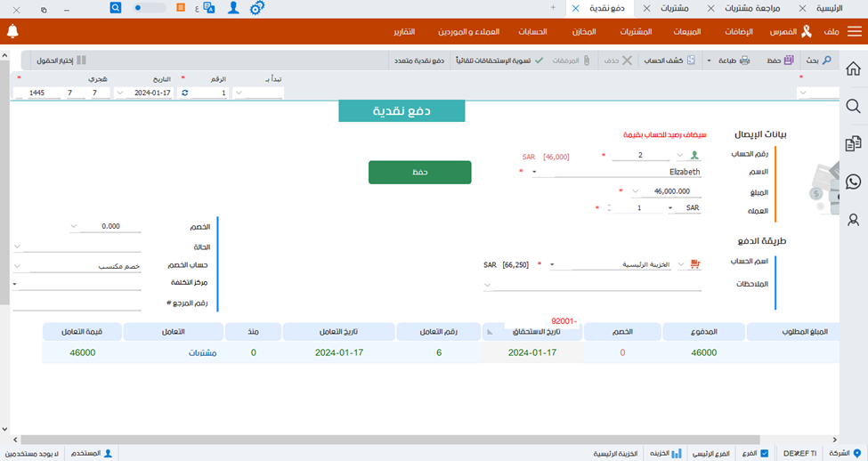
Task: Open the purchases (مشتريات) link in table row
Action: point(203,352)
